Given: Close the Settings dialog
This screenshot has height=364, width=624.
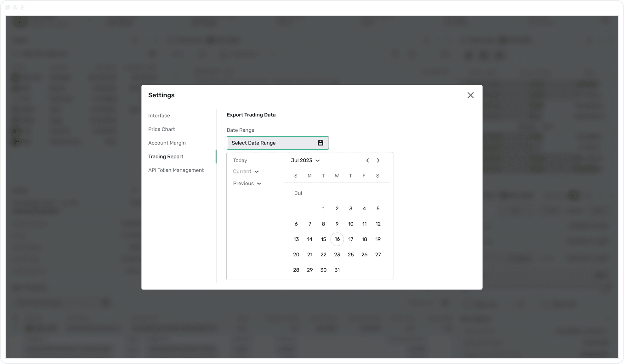Looking at the screenshot, I should [470, 95].
